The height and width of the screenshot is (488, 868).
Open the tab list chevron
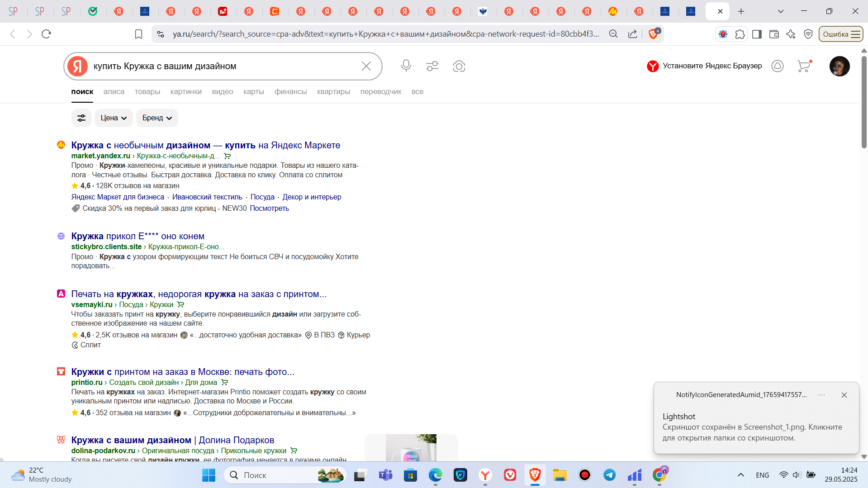[x=781, y=11]
